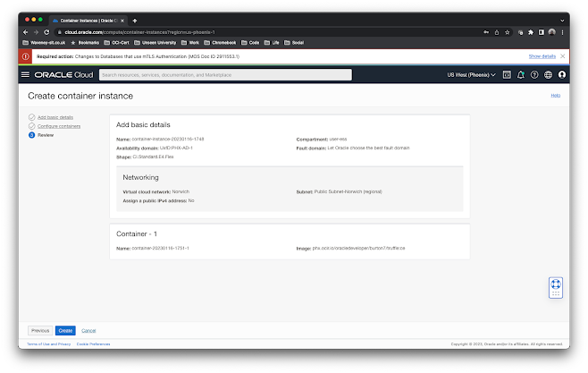Expand the tab search chevron

coord(562,21)
